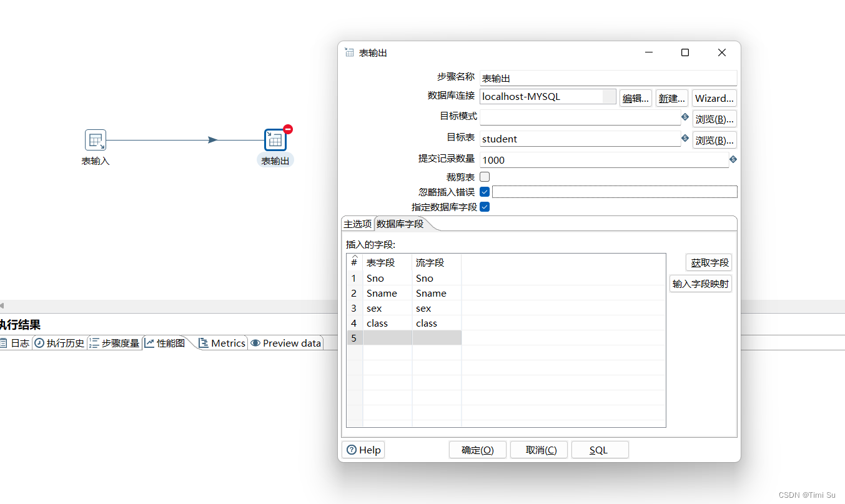Click the 输入字段映射 button
Screen dimensions: 845x504
[x=700, y=283]
